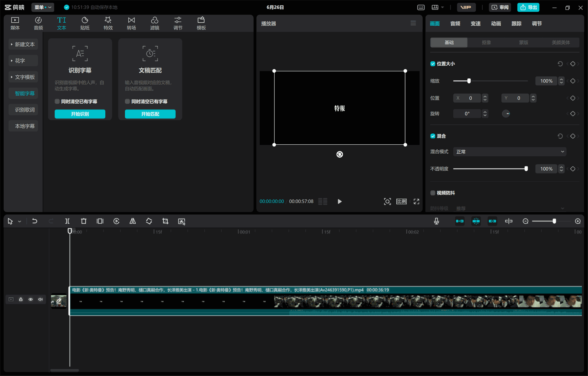Check 同时清空已有字幕 under 文稿匹配

[x=127, y=101]
